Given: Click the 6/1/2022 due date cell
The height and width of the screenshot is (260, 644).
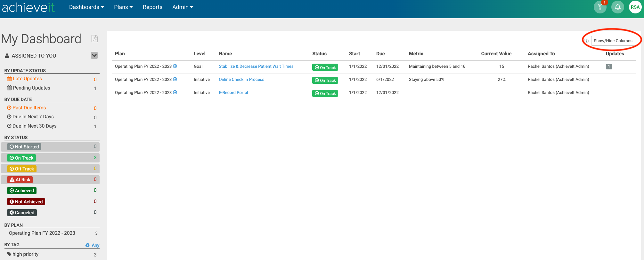Looking at the screenshot, I should click(x=385, y=80).
